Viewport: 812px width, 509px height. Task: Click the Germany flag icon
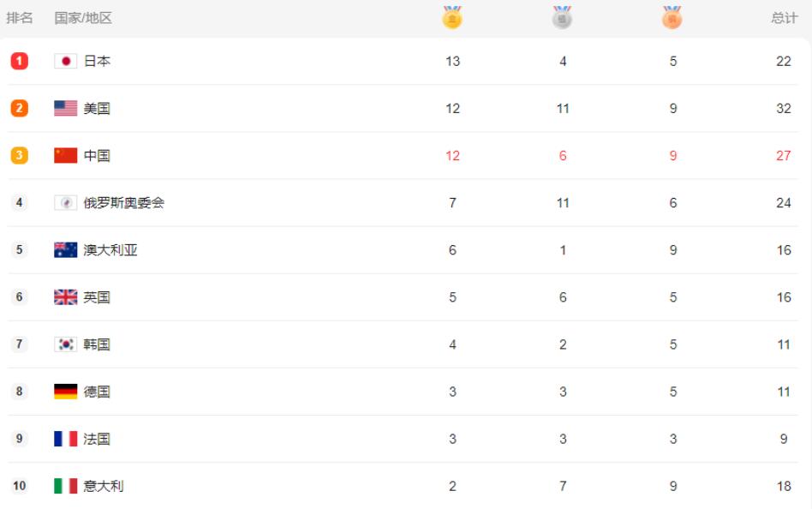66,392
